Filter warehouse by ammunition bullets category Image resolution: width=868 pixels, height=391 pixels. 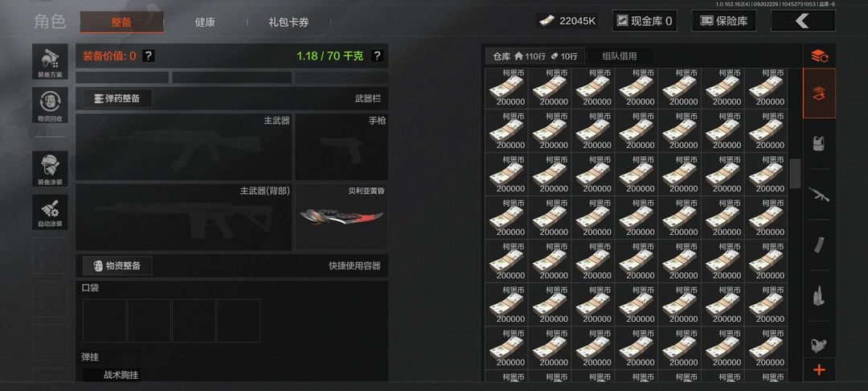[819, 296]
